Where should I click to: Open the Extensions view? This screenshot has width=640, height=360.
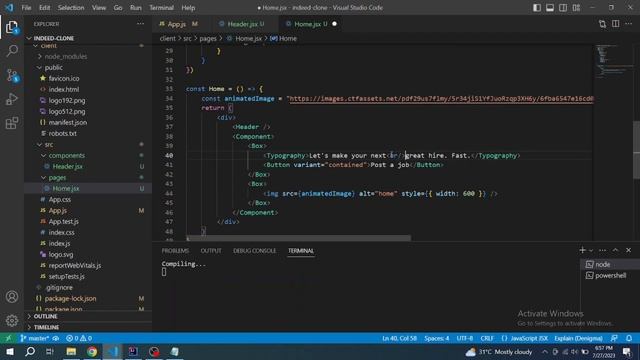pyautogui.click(x=12, y=123)
